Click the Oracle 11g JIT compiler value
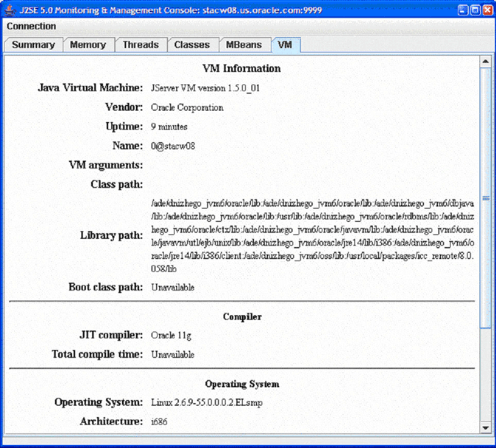 (x=171, y=336)
